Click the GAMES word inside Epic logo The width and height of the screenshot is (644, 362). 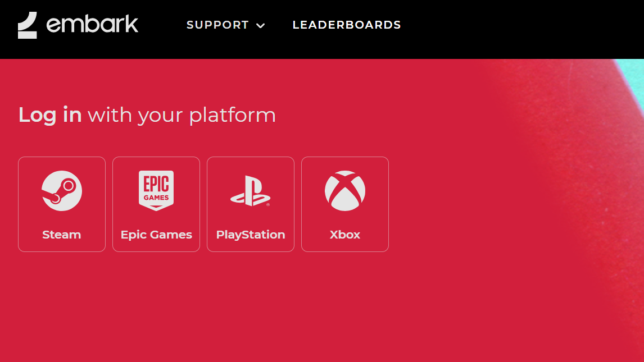(x=156, y=197)
